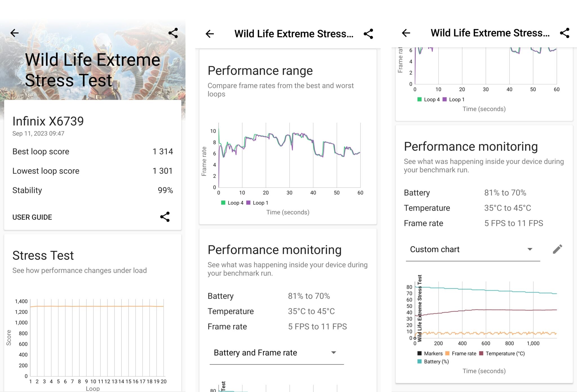Tap the custom monitoring chart on right
The width and height of the screenshot is (577, 392).
[486, 310]
